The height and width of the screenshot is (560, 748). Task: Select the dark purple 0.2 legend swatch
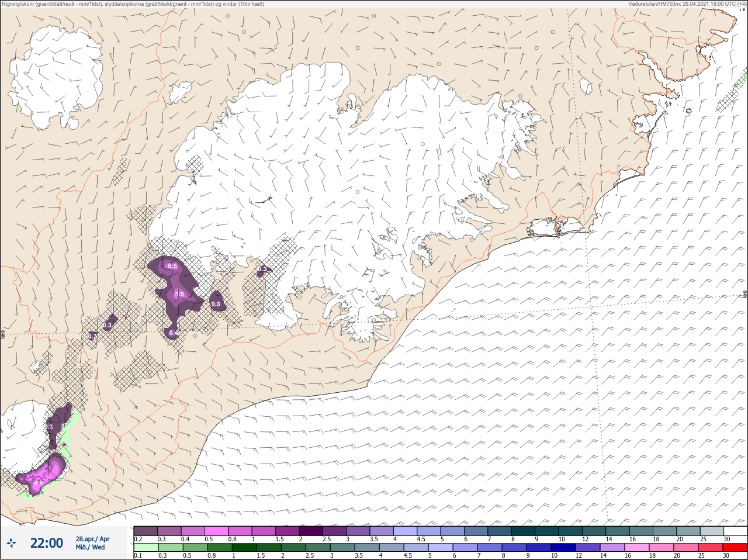[146, 531]
